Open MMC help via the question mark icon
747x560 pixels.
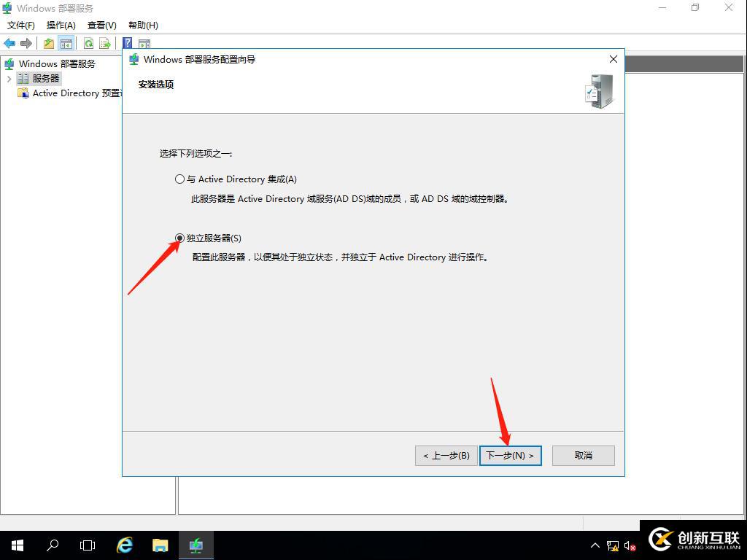click(126, 42)
